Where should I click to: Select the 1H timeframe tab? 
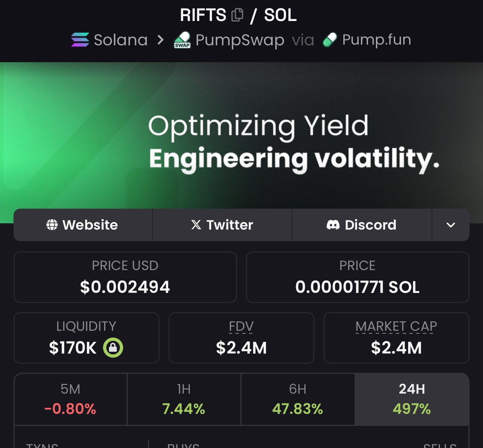(184, 399)
